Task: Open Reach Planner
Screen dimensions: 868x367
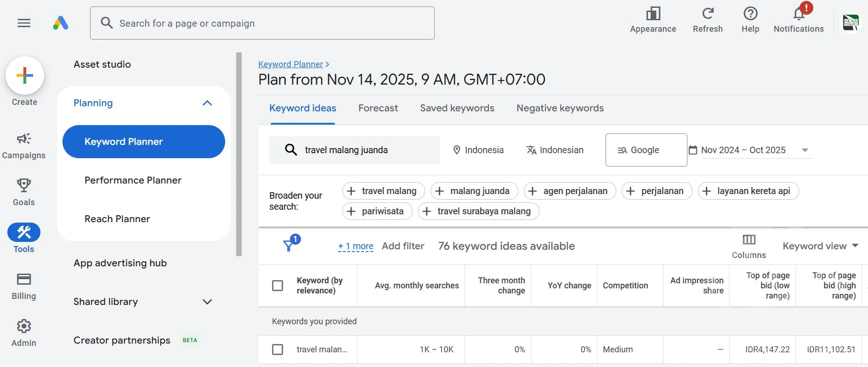Action: (x=117, y=219)
